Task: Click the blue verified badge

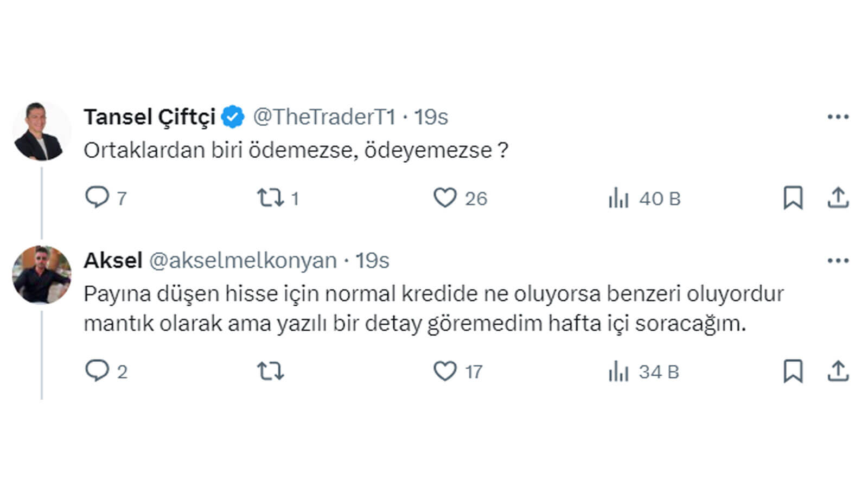Action: pyautogui.click(x=233, y=117)
